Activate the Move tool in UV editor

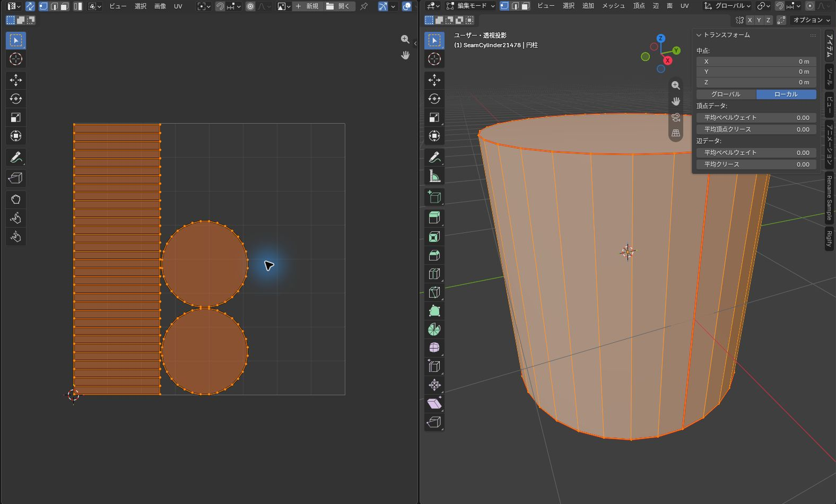16,80
